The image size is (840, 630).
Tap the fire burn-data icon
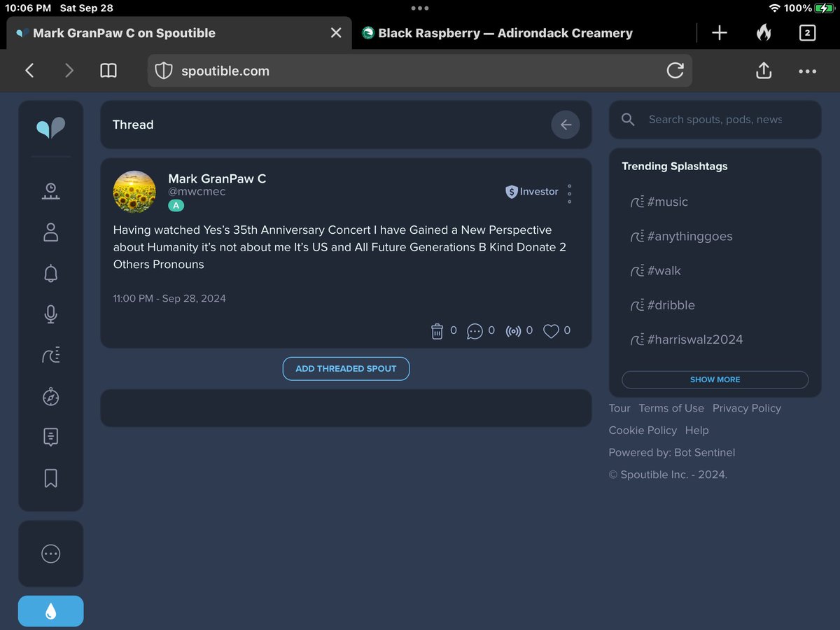764,32
